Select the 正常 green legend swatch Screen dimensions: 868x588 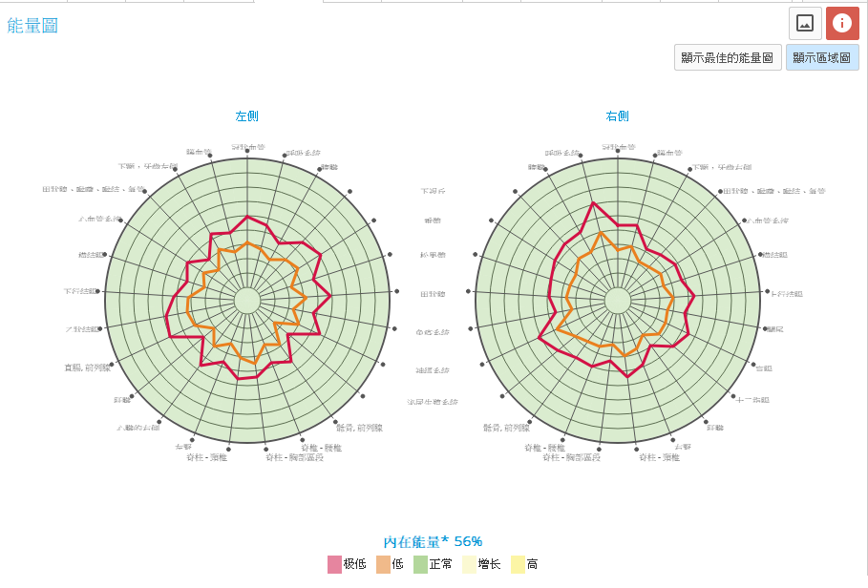(420, 564)
